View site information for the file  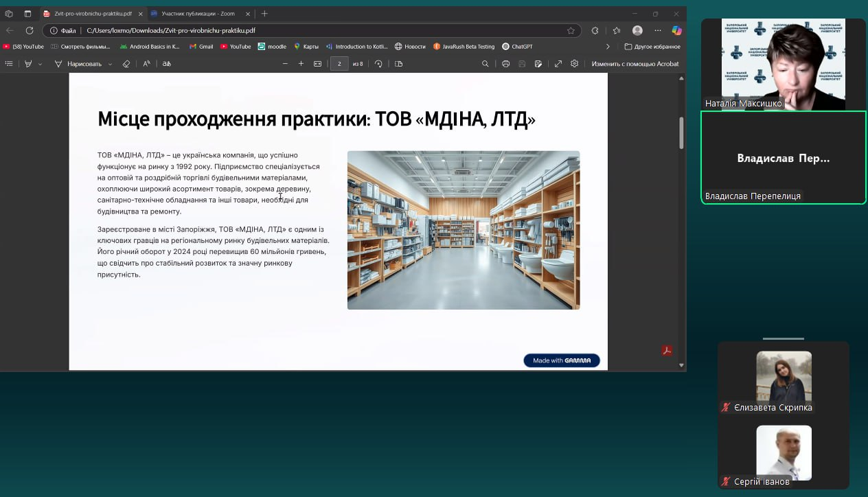[62, 30]
